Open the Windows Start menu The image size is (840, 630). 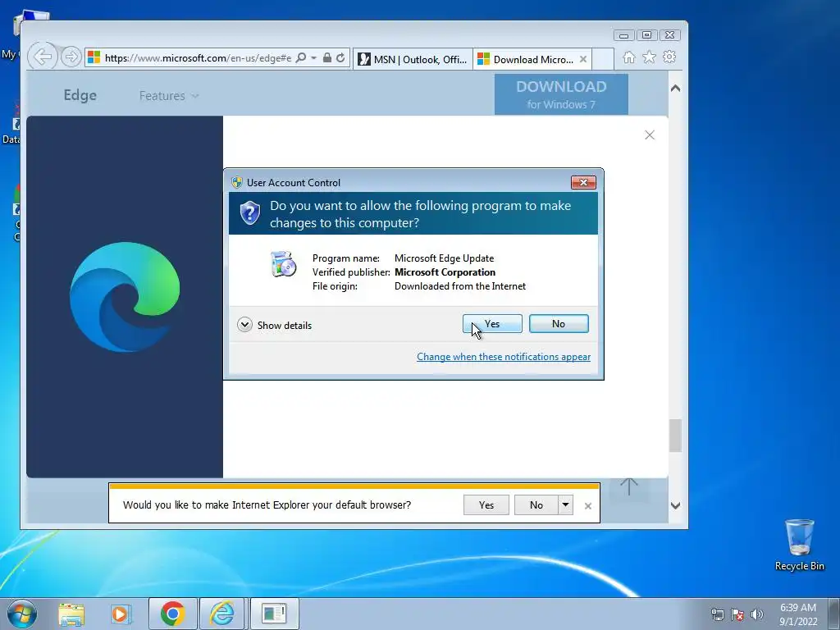(x=22, y=614)
